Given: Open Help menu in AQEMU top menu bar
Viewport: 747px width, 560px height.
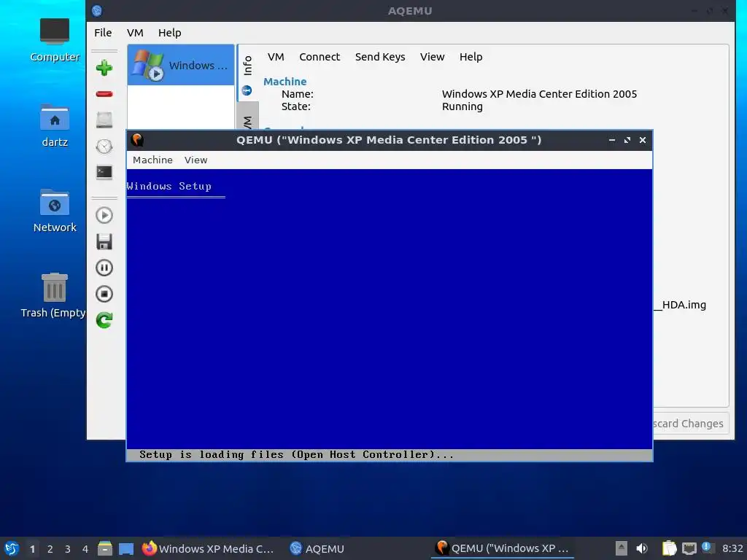Looking at the screenshot, I should pos(169,33).
